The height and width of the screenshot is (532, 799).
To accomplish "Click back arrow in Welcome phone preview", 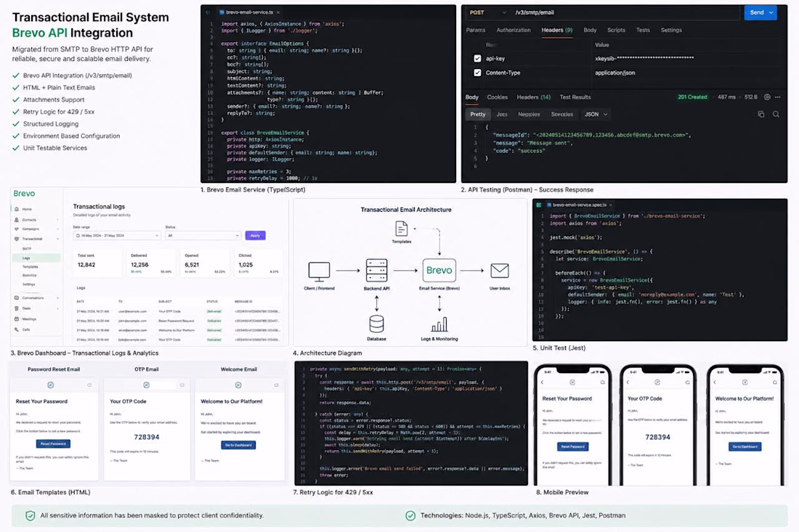I will [x=715, y=382].
